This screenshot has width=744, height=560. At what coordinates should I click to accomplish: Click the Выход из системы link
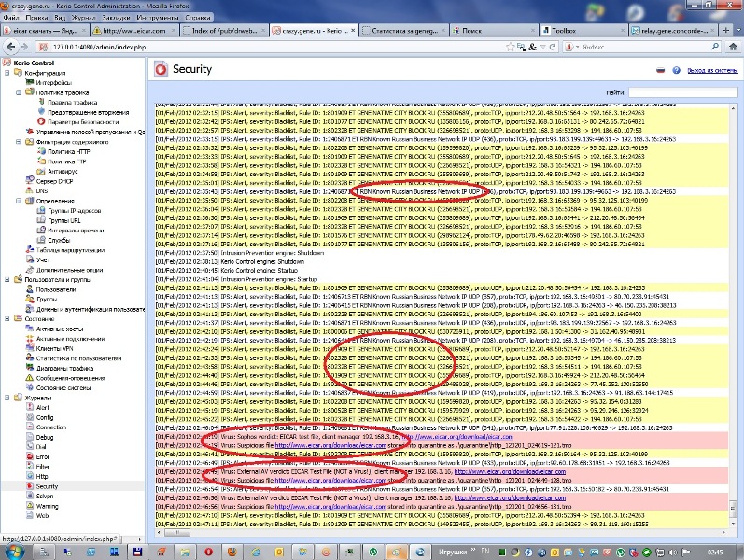click(x=712, y=70)
